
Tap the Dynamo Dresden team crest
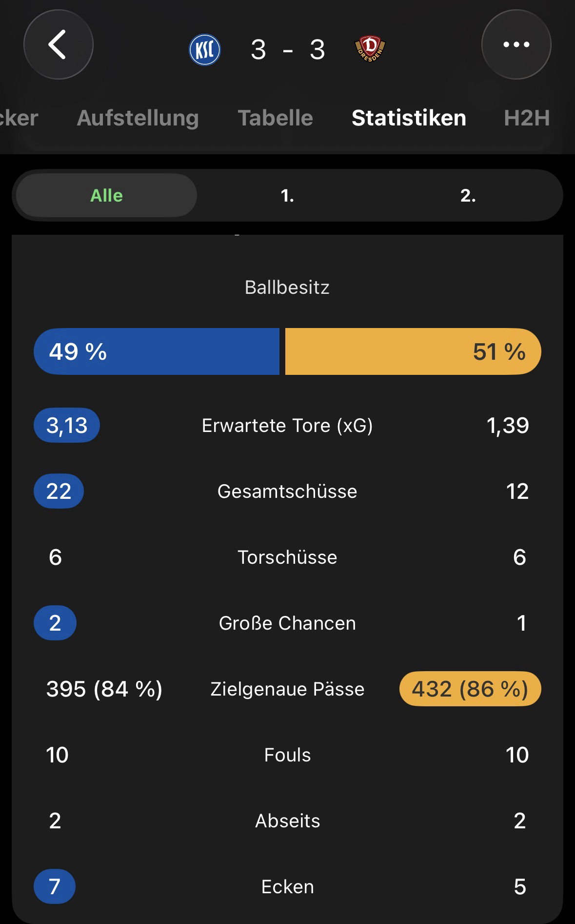click(x=370, y=49)
